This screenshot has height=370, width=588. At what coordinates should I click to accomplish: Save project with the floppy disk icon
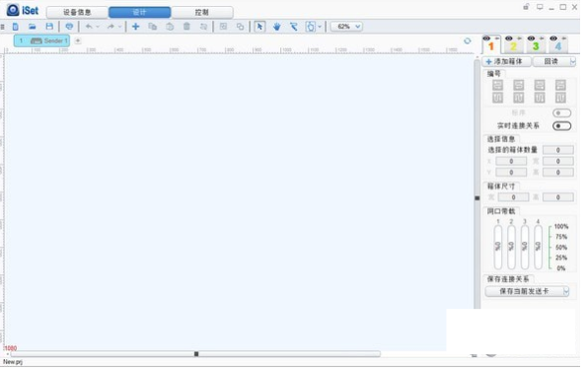(x=49, y=27)
